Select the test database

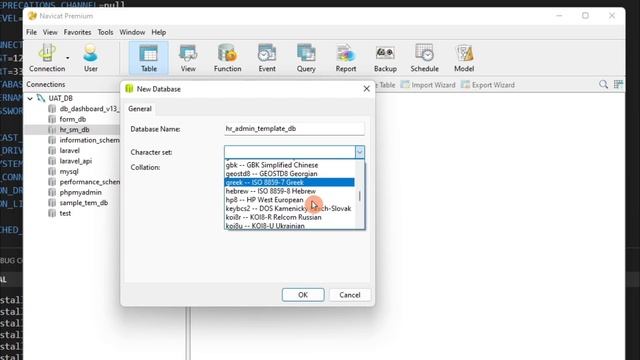pos(65,213)
